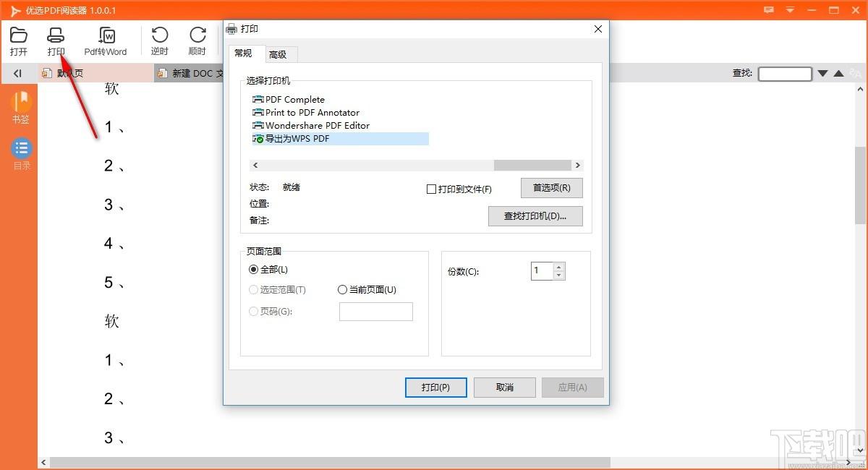The width and height of the screenshot is (868, 470).
Task: Select the 当前页面 radio option
Action: pyautogui.click(x=367, y=290)
